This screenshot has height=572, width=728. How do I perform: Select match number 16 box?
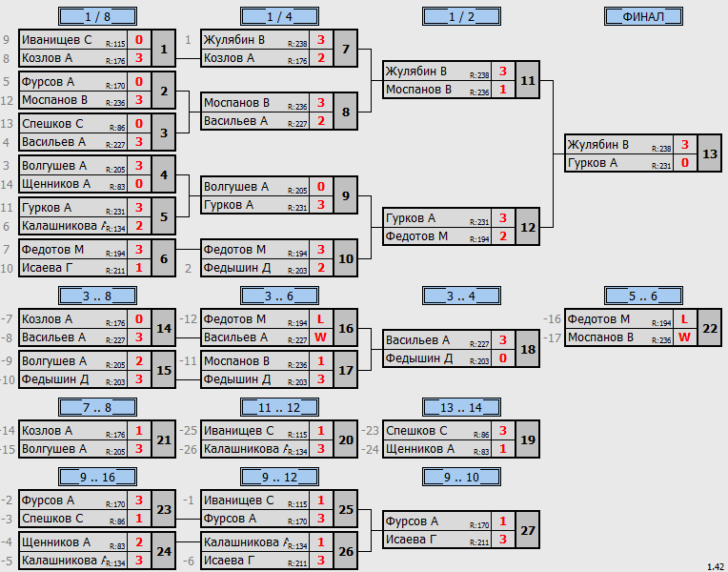[x=346, y=329]
